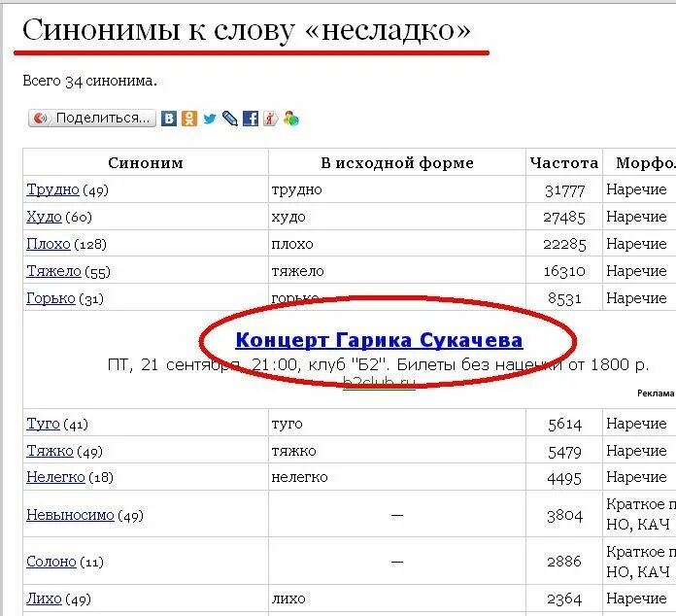This screenshot has height=616, width=676.
Task: Click base form cell лихо
Action: [288, 599]
